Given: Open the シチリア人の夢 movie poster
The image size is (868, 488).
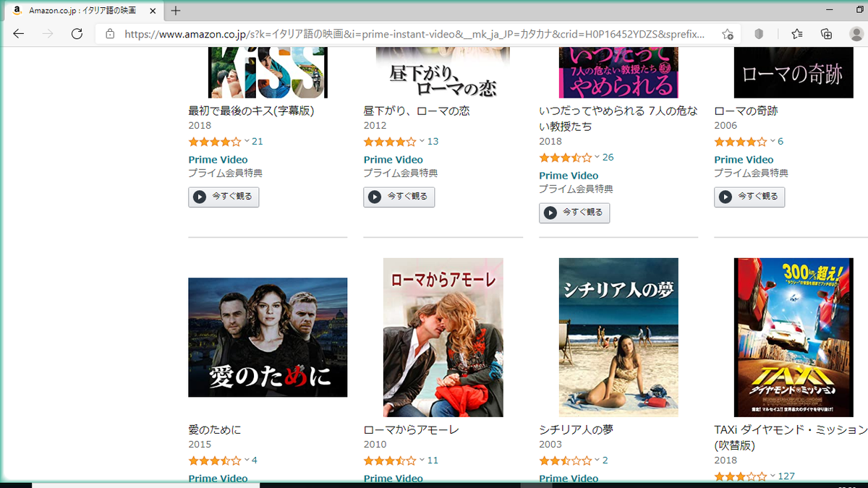Looking at the screenshot, I should [618, 337].
